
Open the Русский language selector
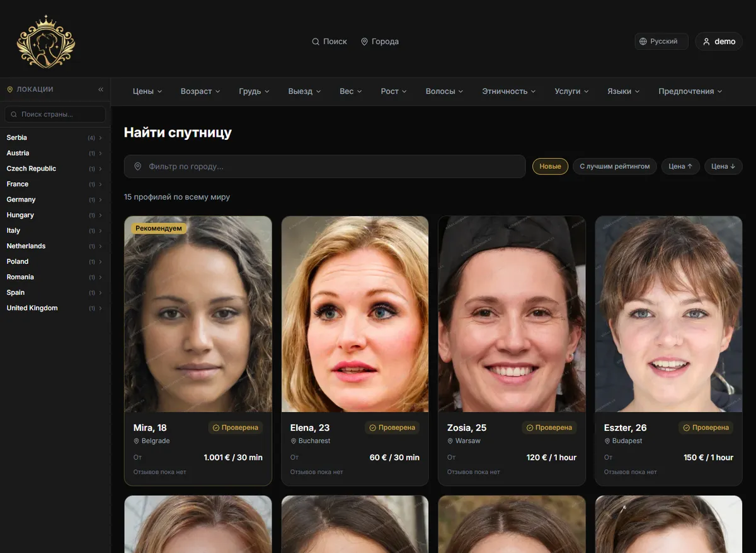pyautogui.click(x=661, y=42)
